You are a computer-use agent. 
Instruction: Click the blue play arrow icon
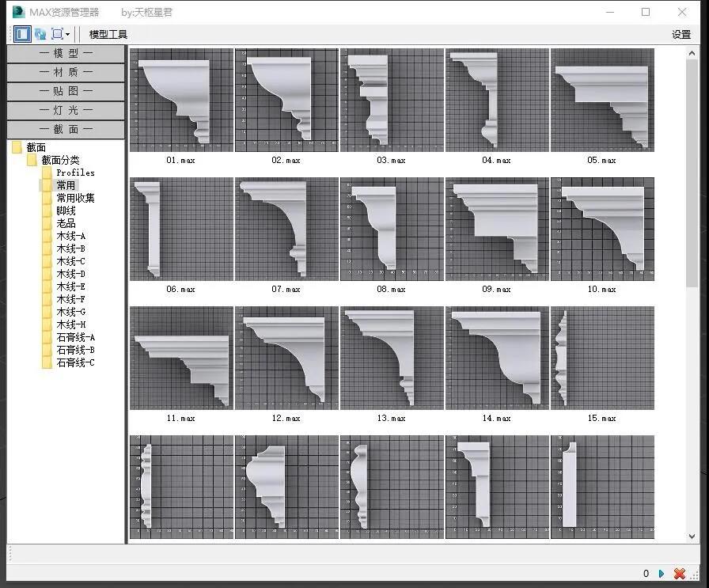(661, 573)
